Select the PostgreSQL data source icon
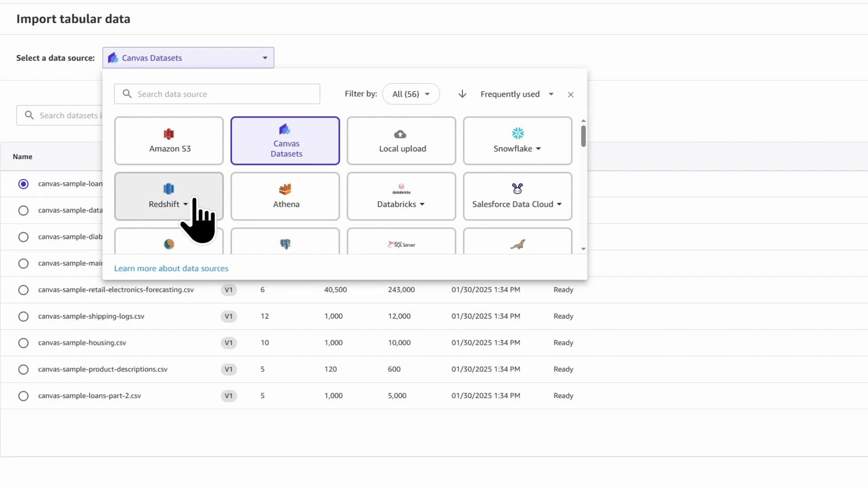The width and height of the screenshot is (868, 488). 285,244
